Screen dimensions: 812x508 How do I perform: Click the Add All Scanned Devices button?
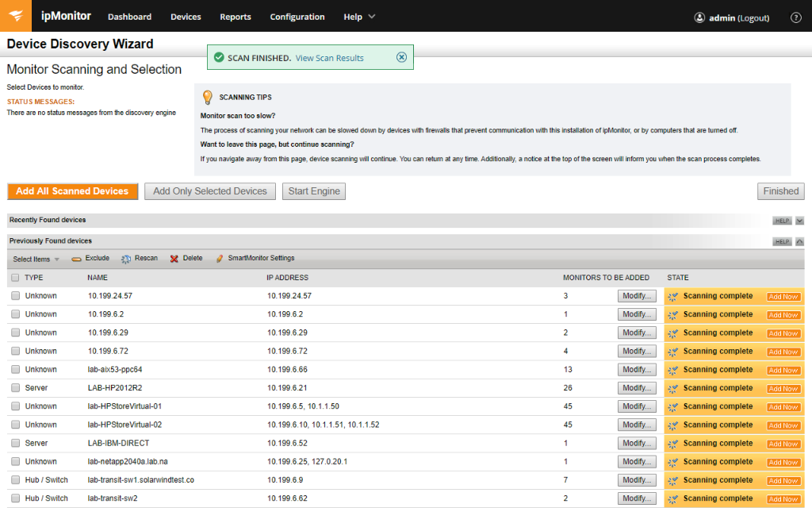[72, 191]
